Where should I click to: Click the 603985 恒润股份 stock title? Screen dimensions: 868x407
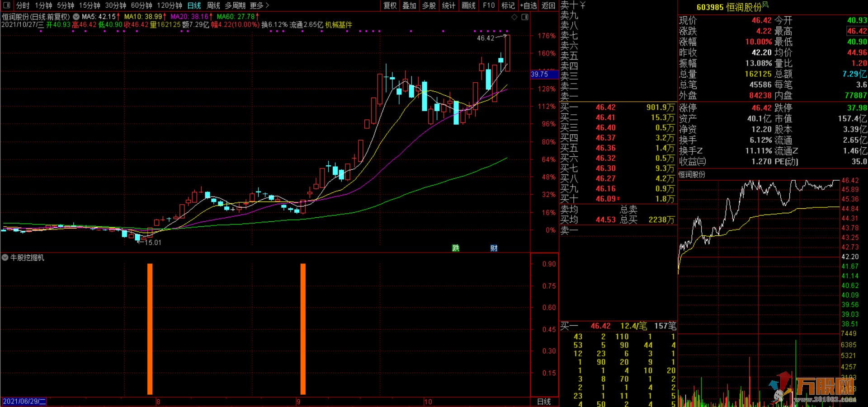click(x=729, y=7)
